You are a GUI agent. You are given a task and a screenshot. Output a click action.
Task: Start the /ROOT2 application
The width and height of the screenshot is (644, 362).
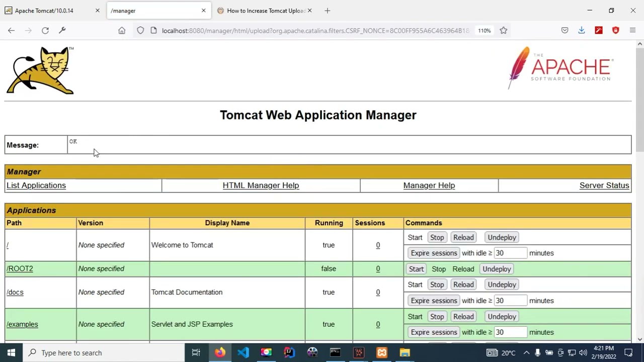pos(416,269)
